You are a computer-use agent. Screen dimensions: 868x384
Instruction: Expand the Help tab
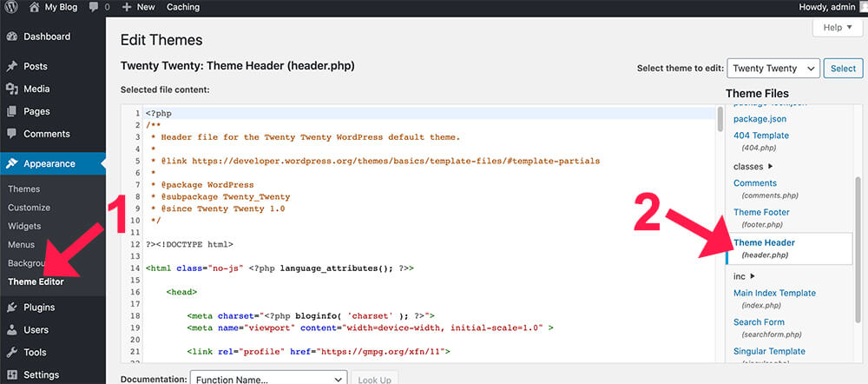point(838,27)
